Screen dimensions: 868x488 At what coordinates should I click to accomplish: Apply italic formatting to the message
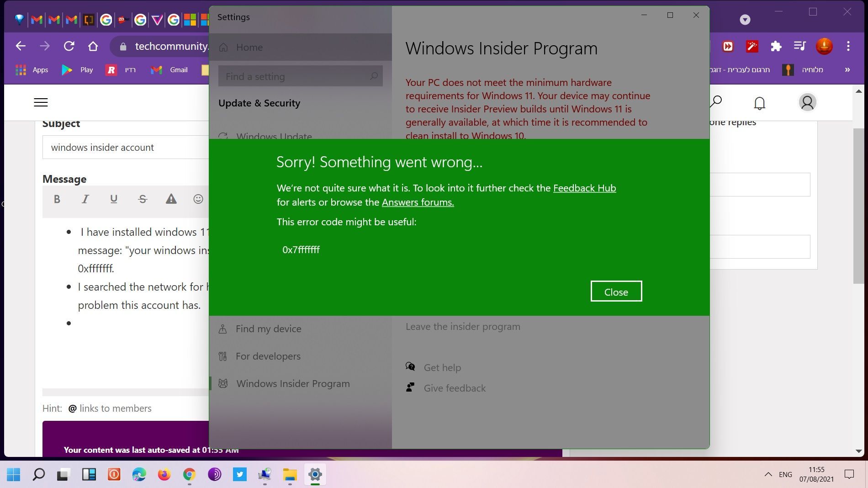(85, 199)
